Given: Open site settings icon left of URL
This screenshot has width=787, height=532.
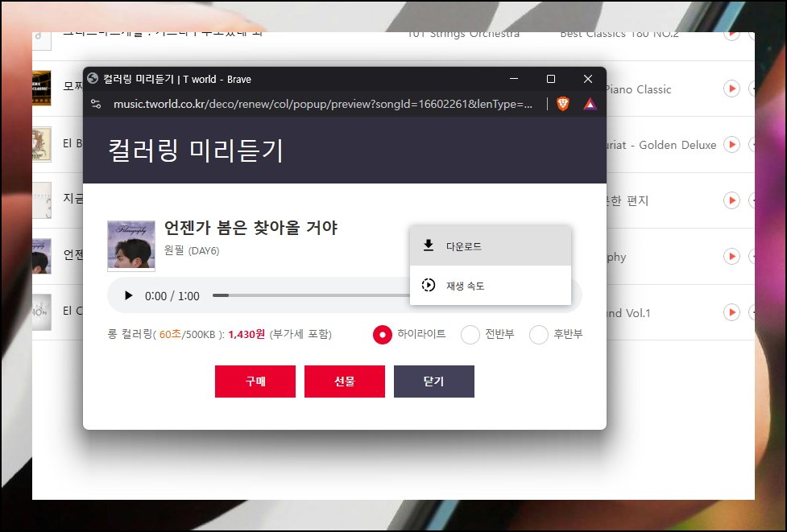Looking at the screenshot, I should (96, 104).
